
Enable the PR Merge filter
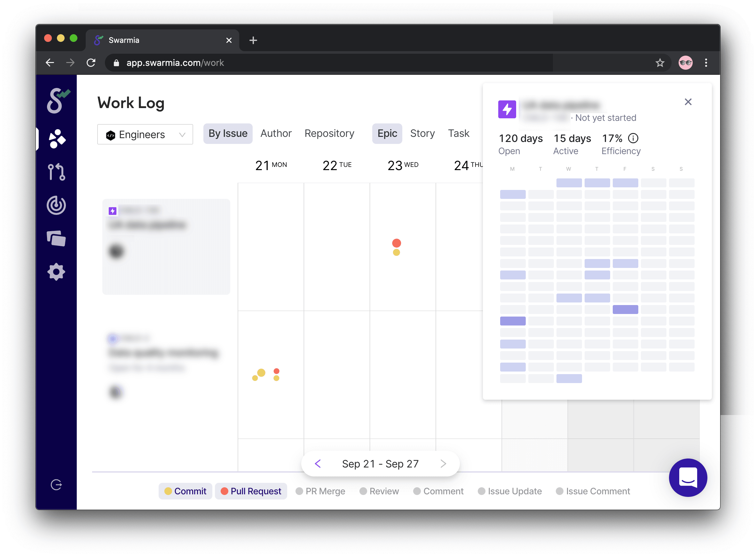(x=320, y=491)
